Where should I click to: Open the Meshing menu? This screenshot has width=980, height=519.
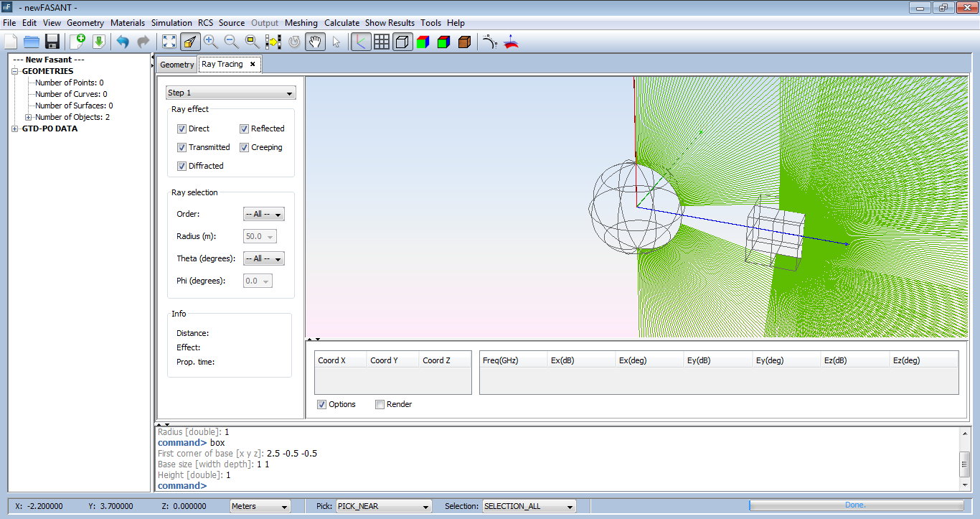301,22
